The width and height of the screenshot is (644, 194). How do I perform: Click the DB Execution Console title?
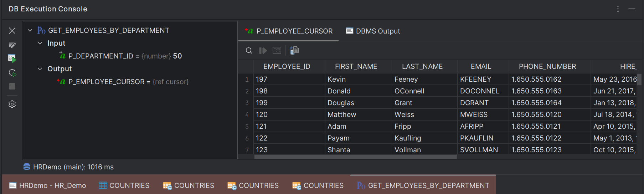click(48, 9)
